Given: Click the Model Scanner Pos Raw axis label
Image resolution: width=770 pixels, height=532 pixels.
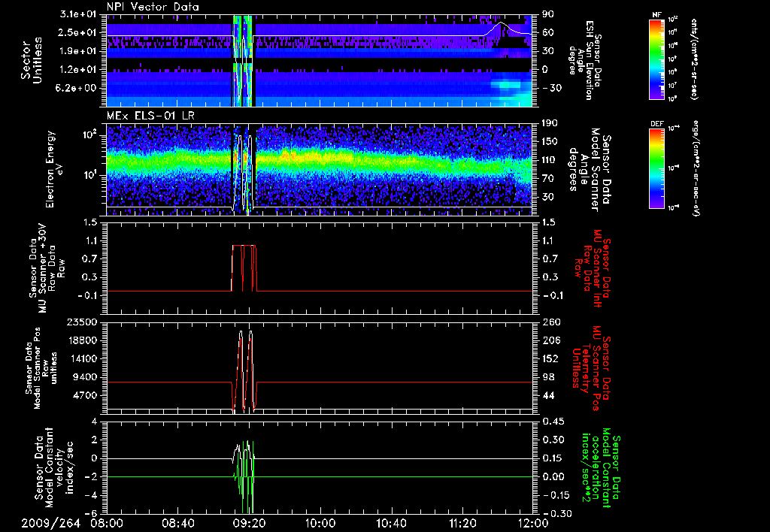Looking at the screenshot, I should 38,364.
